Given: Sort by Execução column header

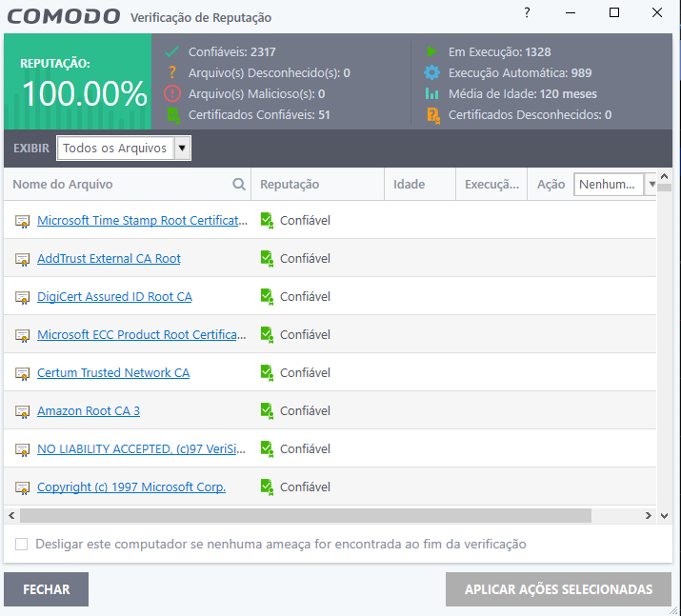Looking at the screenshot, I should pos(491,185).
